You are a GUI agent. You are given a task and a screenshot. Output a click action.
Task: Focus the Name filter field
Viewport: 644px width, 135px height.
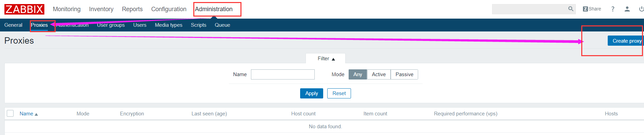pos(283,74)
